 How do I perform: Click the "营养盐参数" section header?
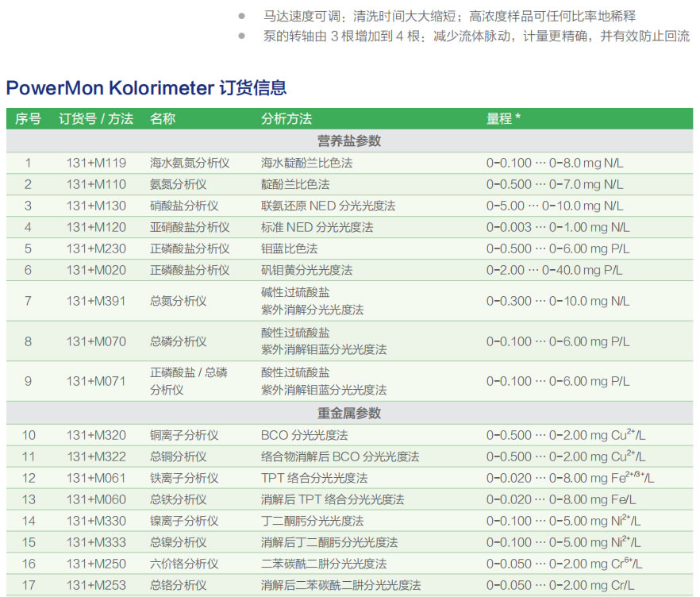pos(349,141)
